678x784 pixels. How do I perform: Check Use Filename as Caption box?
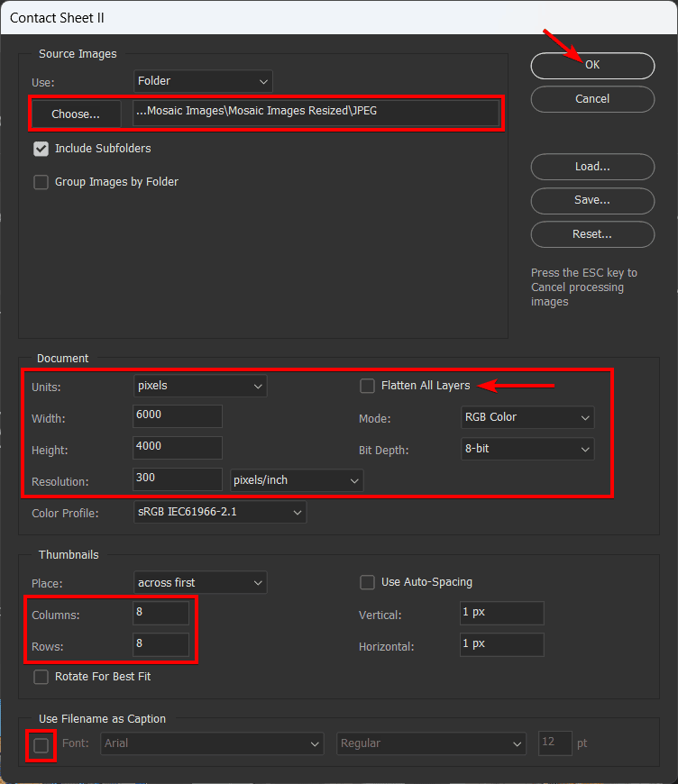(x=41, y=745)
